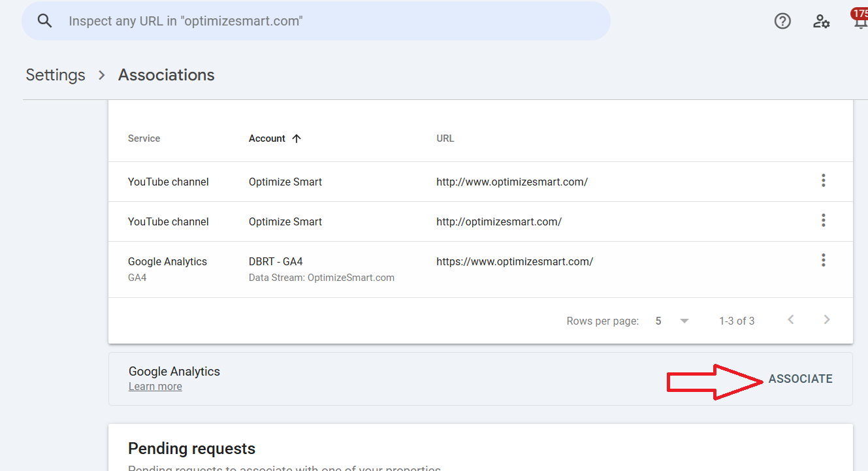Open more options for http://optimizesmart.com/ row
This screenshot has height=471, width=868.
824,220
